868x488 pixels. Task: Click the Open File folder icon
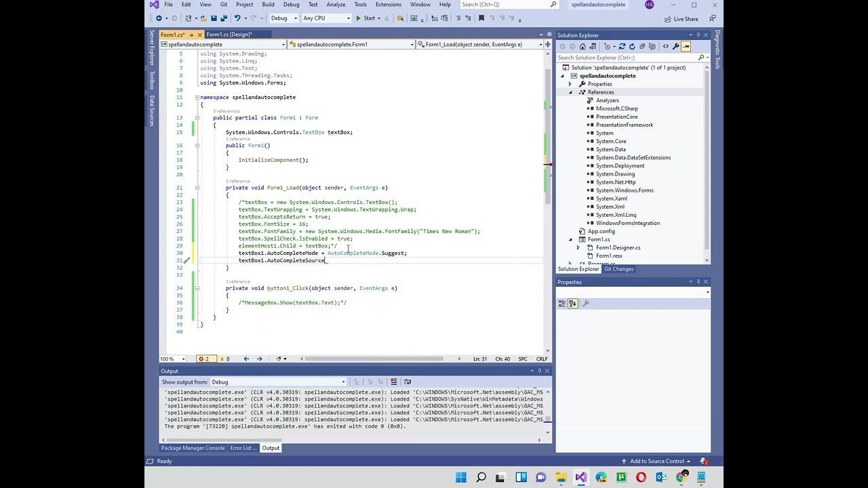coord(203,18)
